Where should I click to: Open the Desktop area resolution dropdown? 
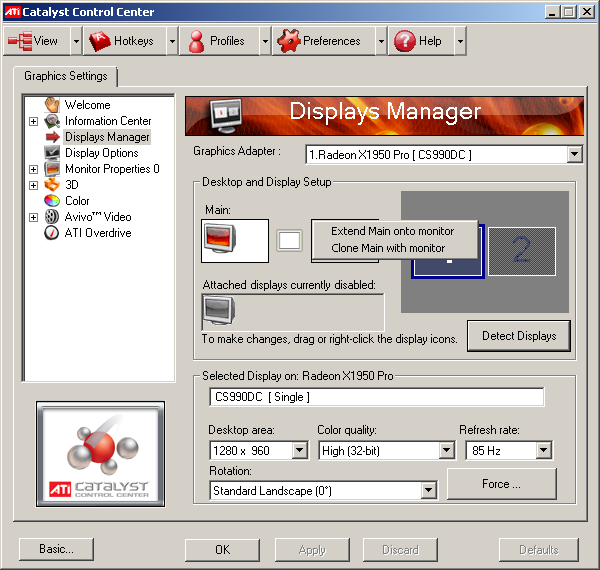tap(300, 450)
